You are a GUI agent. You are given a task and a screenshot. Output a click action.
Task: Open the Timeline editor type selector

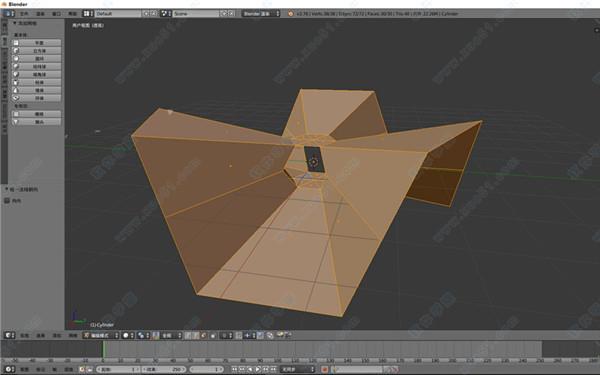pyautogui.click(x=10, y=369)
